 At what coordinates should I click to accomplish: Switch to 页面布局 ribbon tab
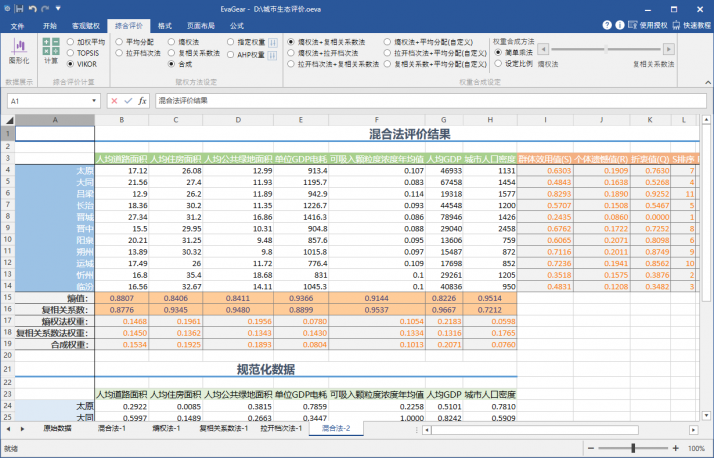coord(201,26)
